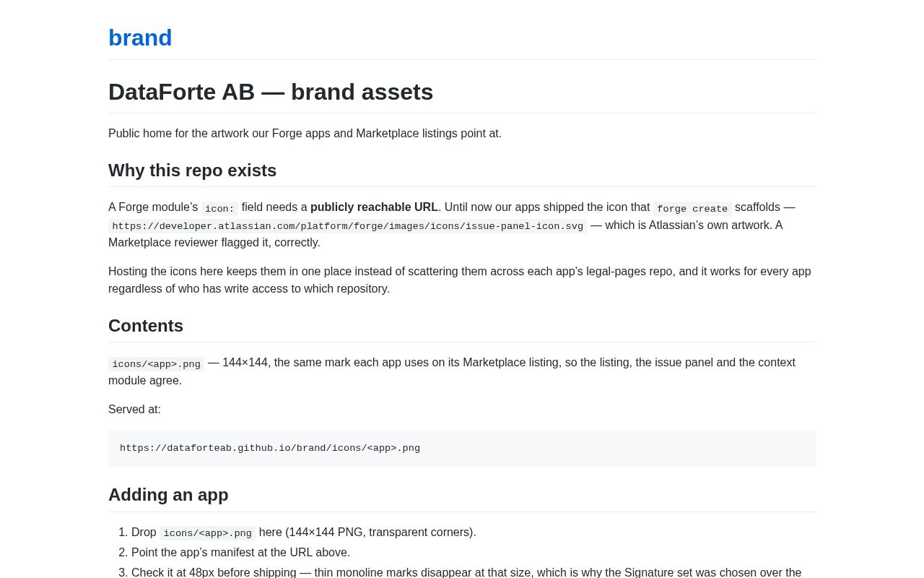Click the 'Contents' heading
The image size is (924, 578).
(146, 326)
